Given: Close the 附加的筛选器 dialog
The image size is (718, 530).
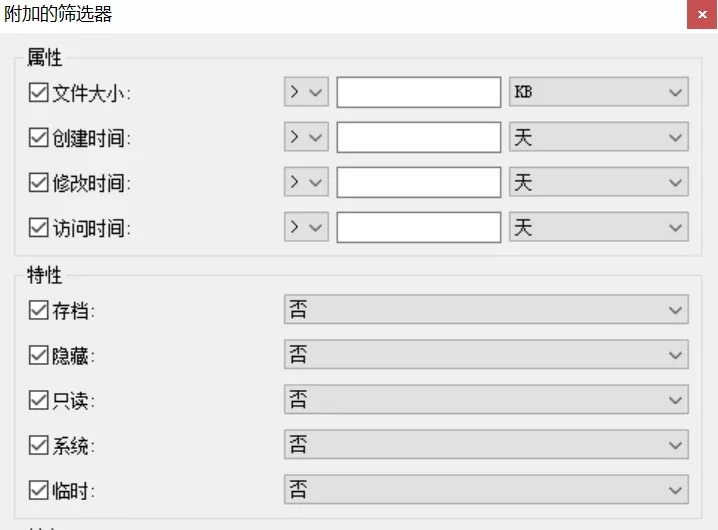Looking at the screenshot, I should 702,14.
